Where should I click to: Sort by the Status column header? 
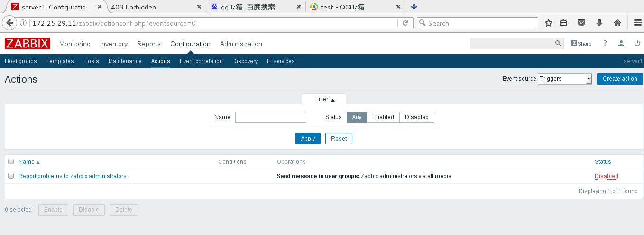pyautogui.click(x=603, y=162)
